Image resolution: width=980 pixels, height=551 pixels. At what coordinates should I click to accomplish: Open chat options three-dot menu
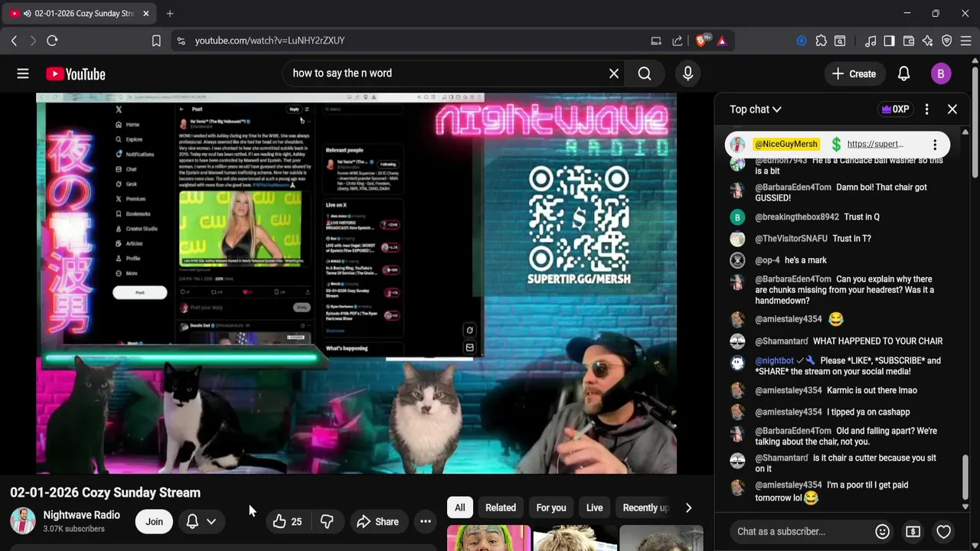point(926,109)
